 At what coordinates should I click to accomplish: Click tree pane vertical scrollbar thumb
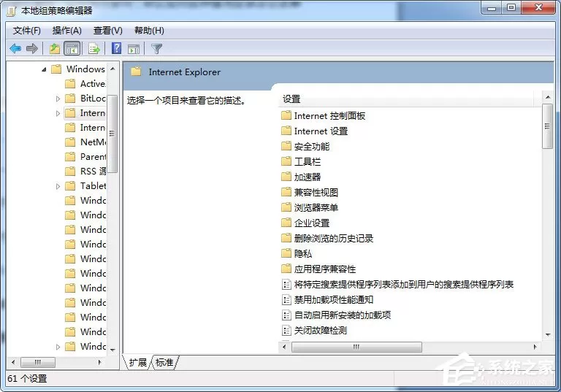pos(112,134)
